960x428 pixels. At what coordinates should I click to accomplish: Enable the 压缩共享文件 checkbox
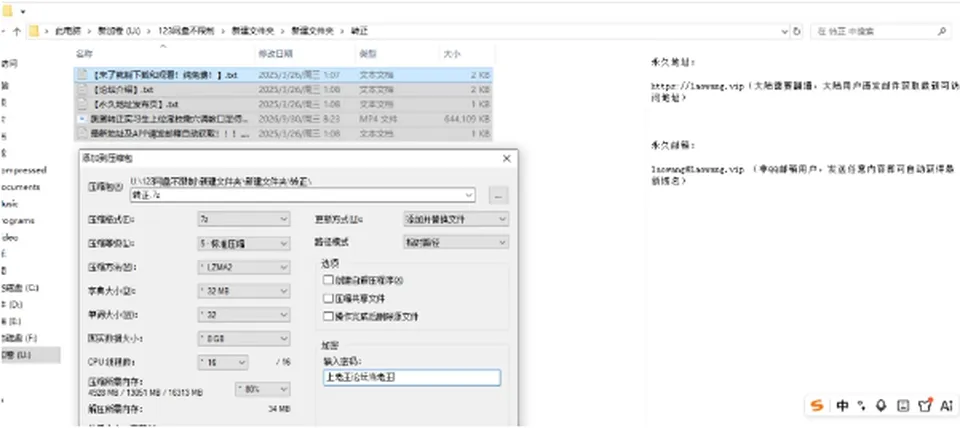tap(328, 299)
